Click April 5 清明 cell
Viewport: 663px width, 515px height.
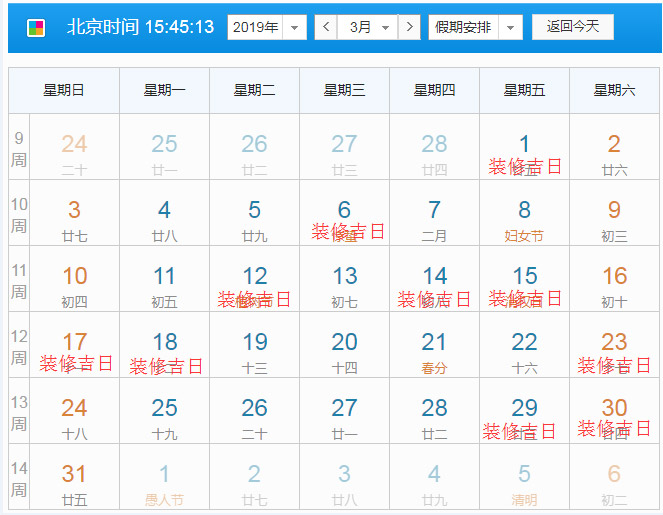[x=524, y=484]
